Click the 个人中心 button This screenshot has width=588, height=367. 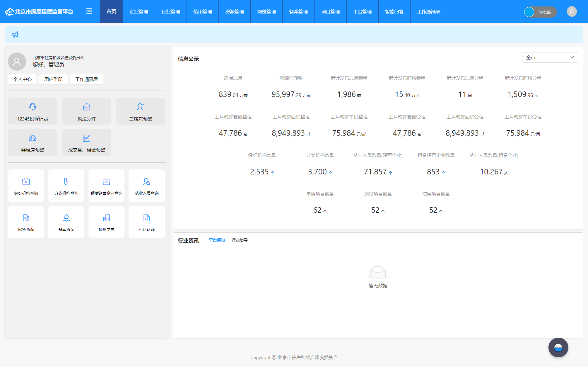(22, 79)
